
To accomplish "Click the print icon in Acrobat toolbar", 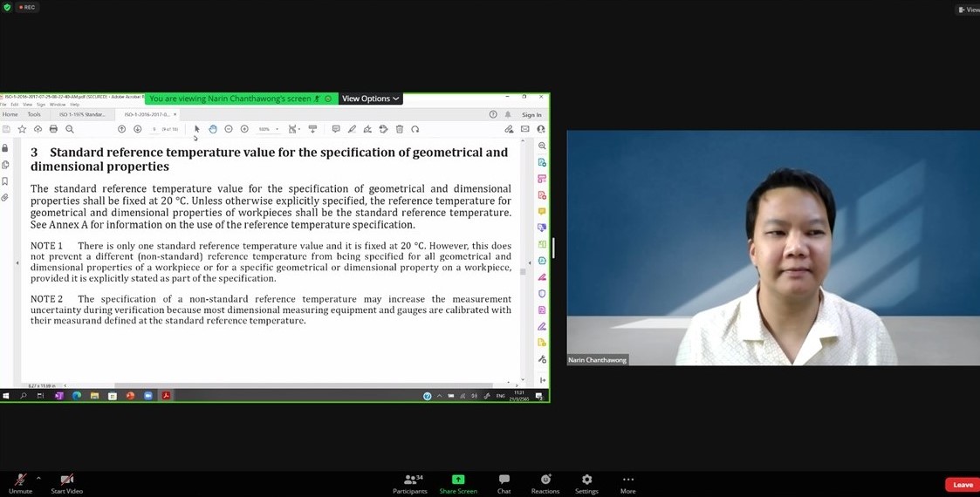I will [x=53, y=129].
